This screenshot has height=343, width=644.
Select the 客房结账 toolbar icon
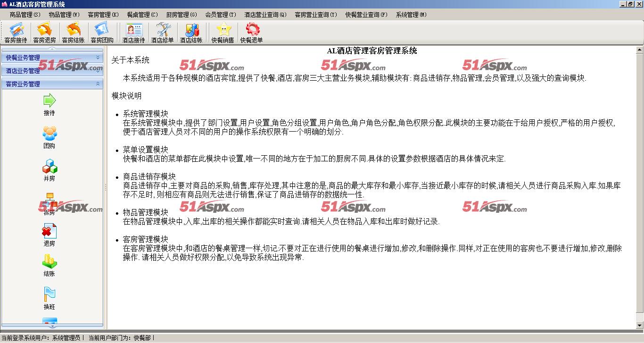pos(73,33)
